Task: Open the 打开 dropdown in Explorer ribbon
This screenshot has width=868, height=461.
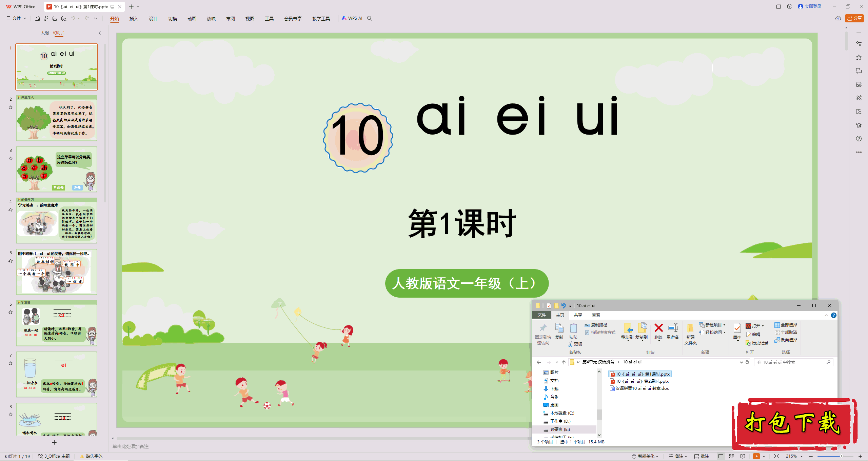Action: tap(755, 326)
